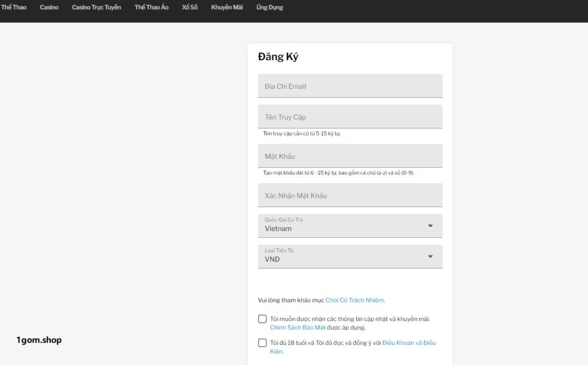Screen dimensions: 588x365
Task: Tick the 18 years old agreement checkbox
Action: pyautogui.click(x=262, y=343)
